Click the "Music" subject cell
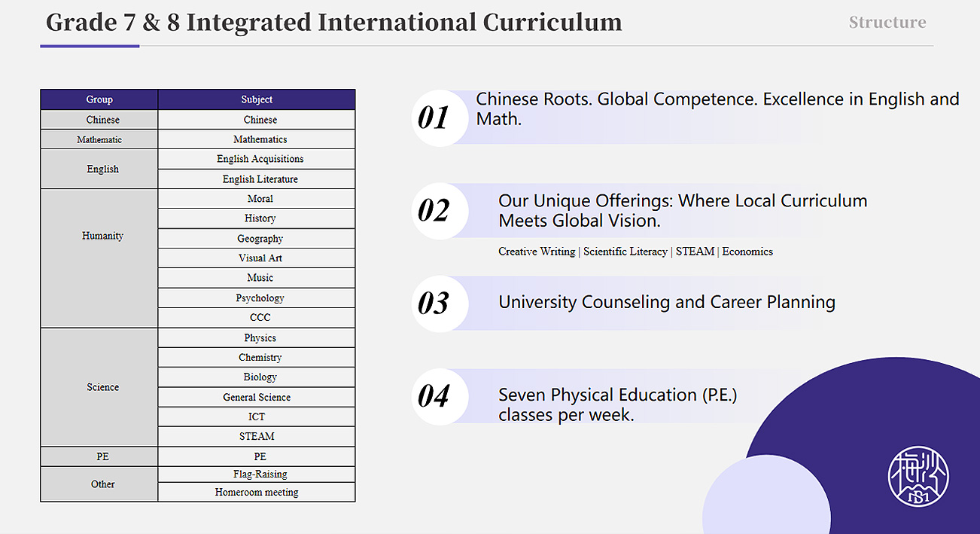This screenshot has height=534, width=980. point(257,278)
